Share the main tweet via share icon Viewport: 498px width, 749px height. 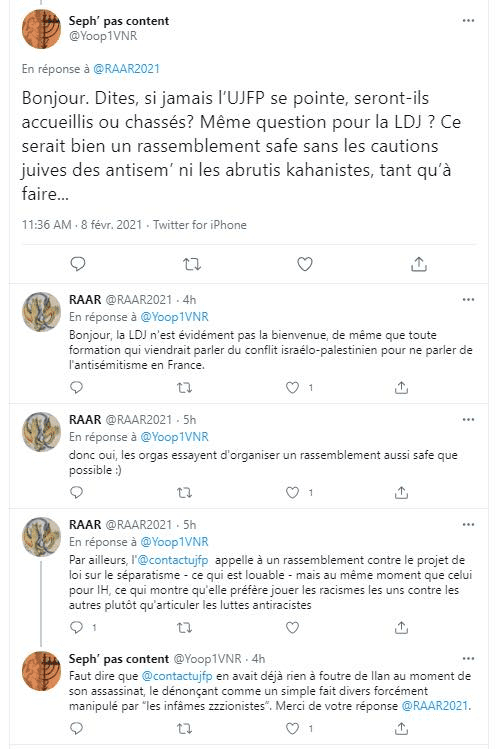[x=419, y=264]
